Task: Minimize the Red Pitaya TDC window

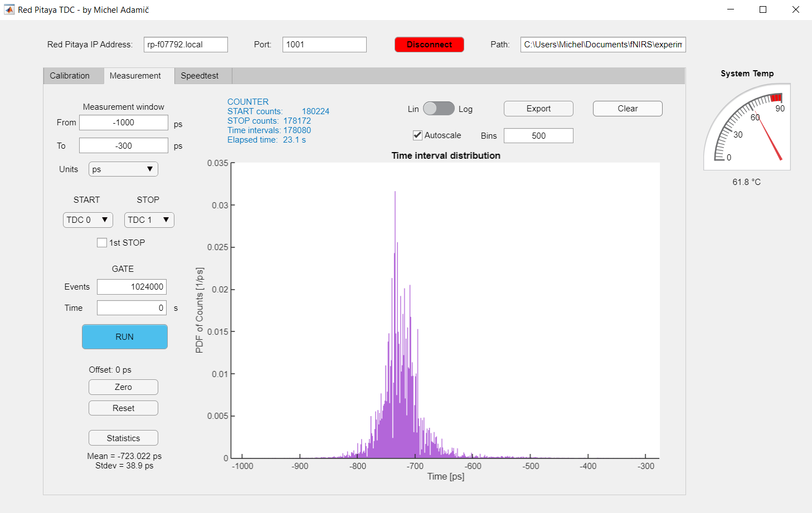Action: click(x=731, y=9)
